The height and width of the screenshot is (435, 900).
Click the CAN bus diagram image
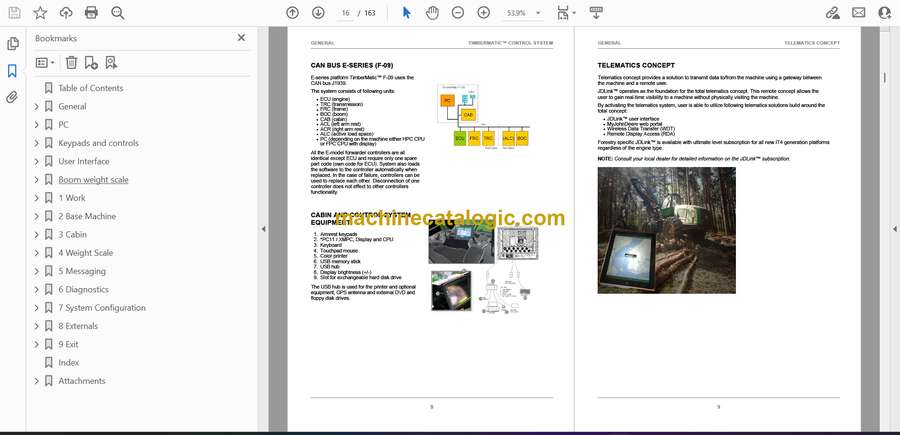point(483,115)
